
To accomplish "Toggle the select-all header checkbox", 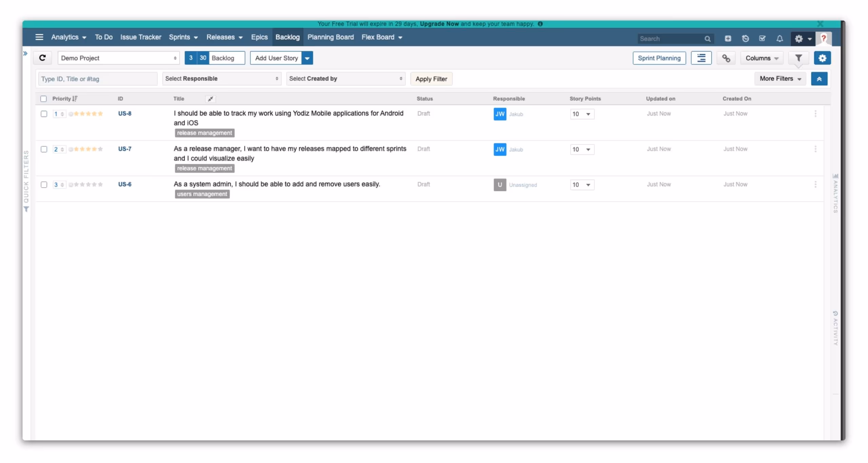I will (x=43, y=99).
